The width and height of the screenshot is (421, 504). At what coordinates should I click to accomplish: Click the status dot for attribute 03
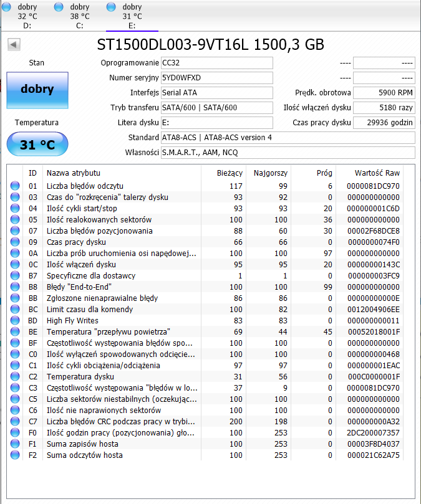[15, 197]
